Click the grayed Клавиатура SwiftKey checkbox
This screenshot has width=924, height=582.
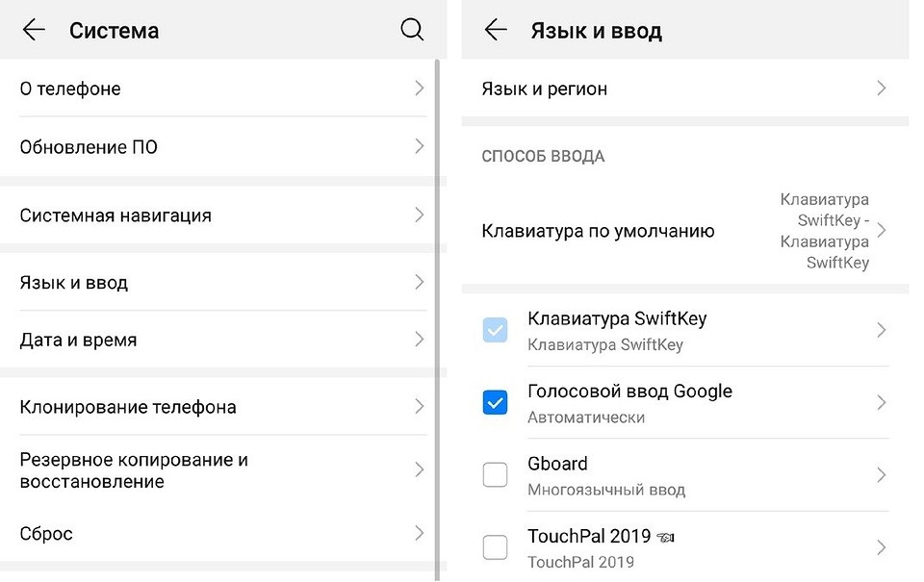pos(495,331)
